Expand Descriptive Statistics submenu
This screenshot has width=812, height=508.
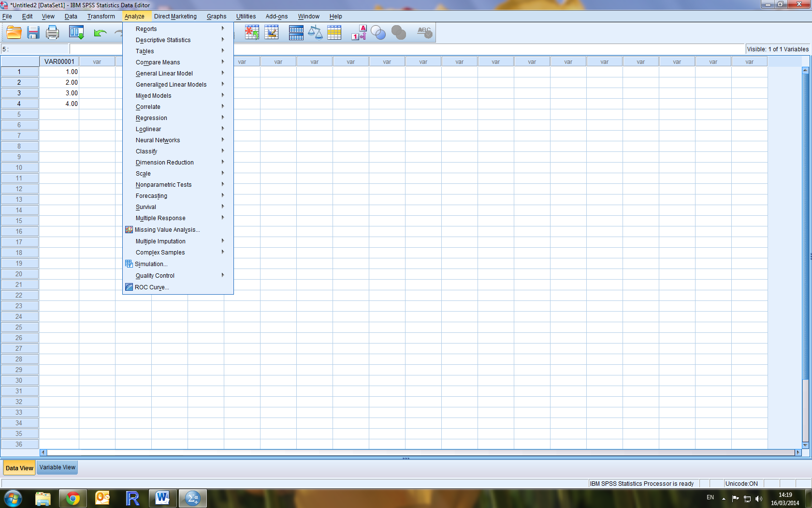(178, 40)
